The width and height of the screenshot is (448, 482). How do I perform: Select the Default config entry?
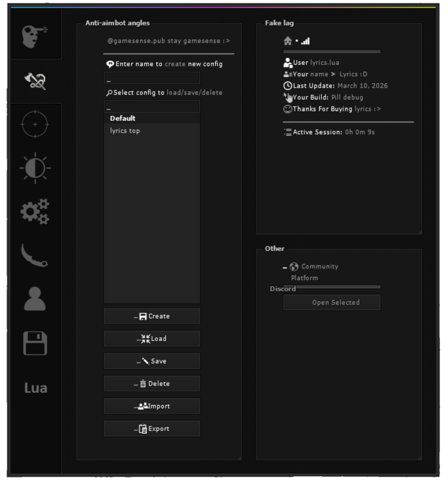pos(152,118)
